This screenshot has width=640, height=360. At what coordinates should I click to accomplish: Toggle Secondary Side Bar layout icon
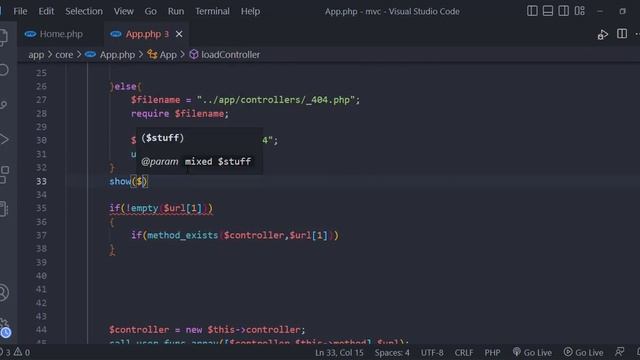click(x=563, y=11)
